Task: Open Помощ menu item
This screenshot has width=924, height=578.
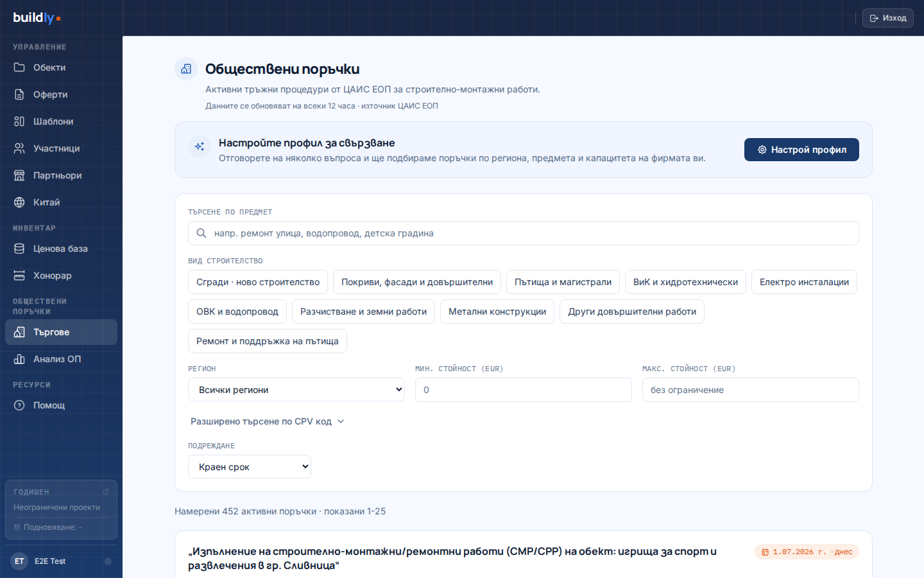Action: pos(61,405)
